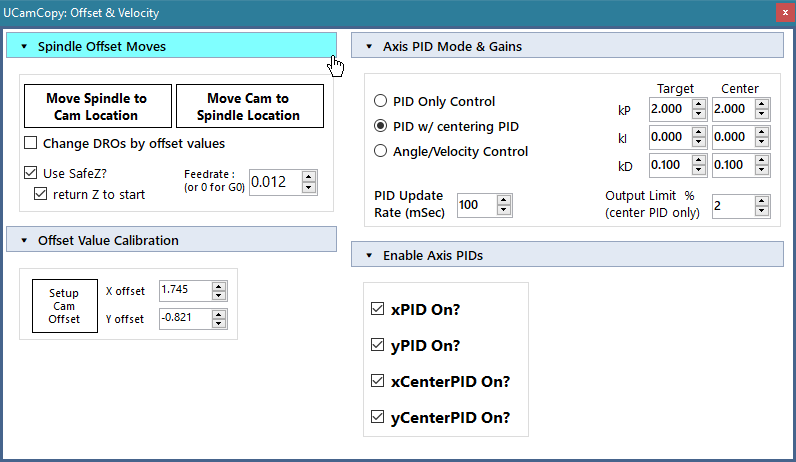Collapse the Spindle Offset Moves section

[171, 46]
